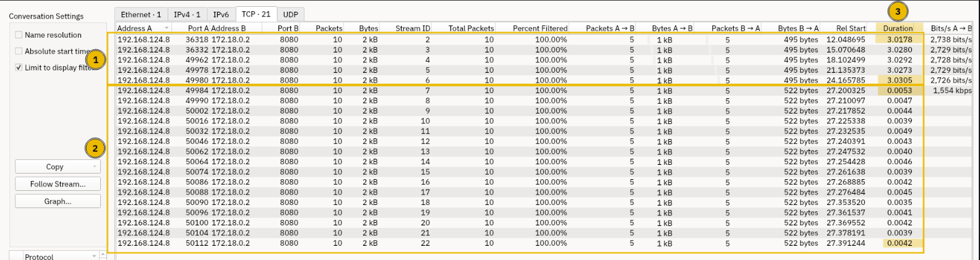Open the IPv4 · 1 tab

coord(187,14)
